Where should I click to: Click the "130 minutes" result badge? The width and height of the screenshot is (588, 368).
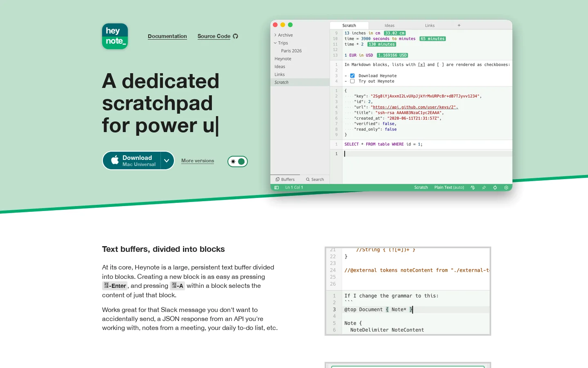click(x=382, y=44)
